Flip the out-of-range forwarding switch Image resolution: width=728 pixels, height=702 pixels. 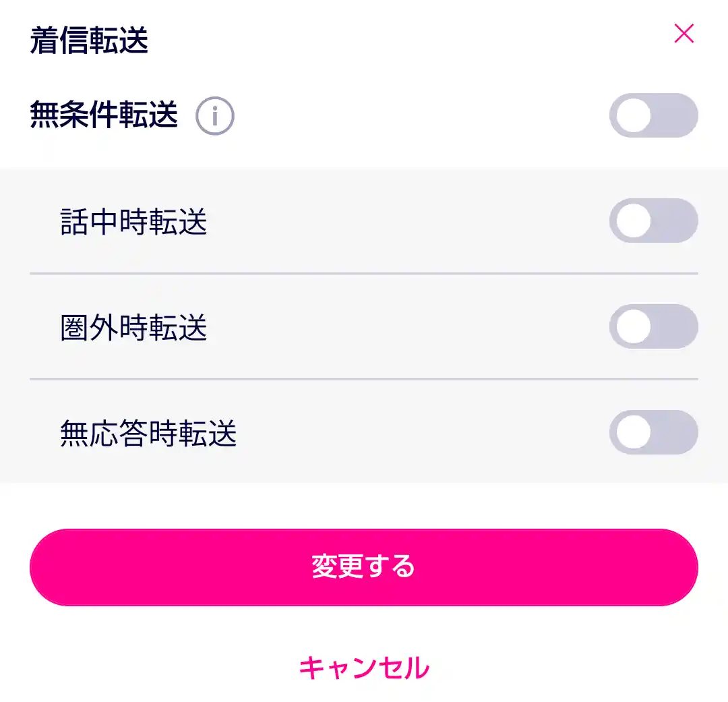[x=653, y=326]
